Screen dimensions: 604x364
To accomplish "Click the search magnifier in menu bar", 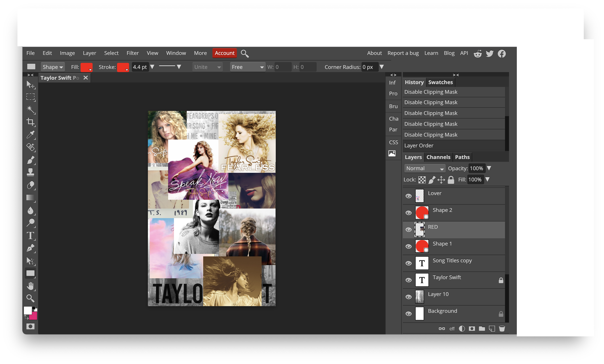I will (245, 53).
